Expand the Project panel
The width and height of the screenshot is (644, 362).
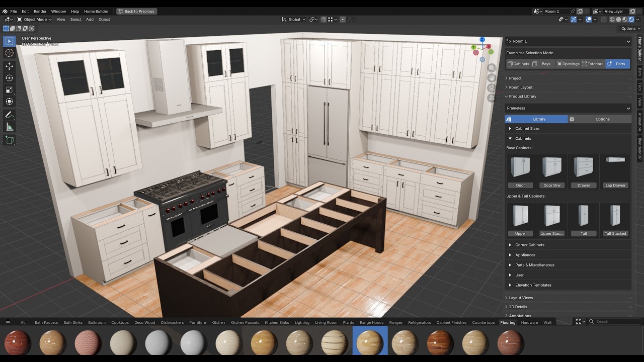tap(568, 78)
